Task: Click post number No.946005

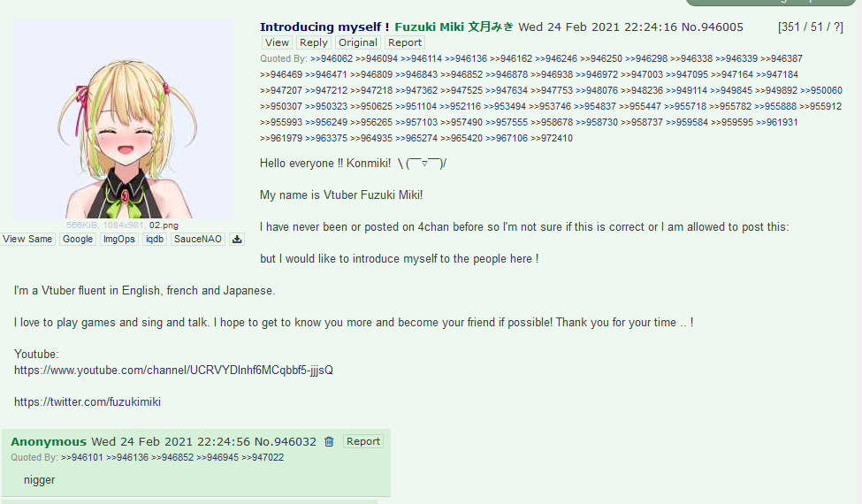Action: point(712,27)
